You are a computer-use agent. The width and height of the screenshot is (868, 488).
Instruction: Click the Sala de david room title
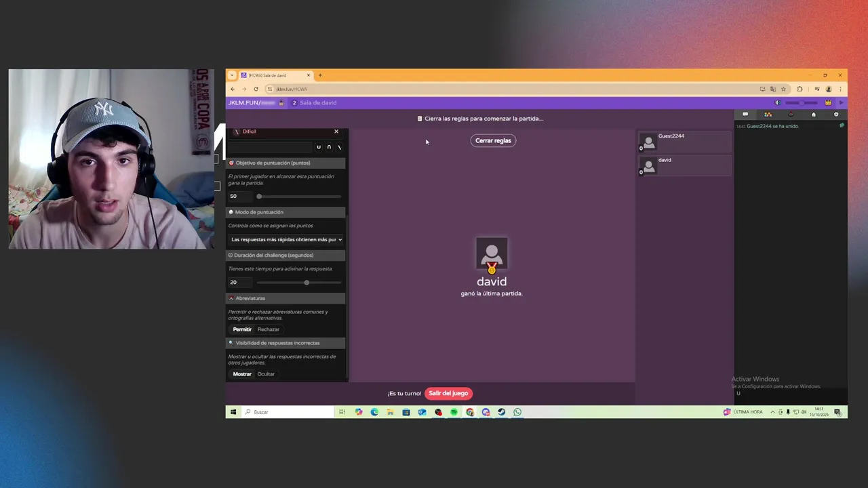318,103
